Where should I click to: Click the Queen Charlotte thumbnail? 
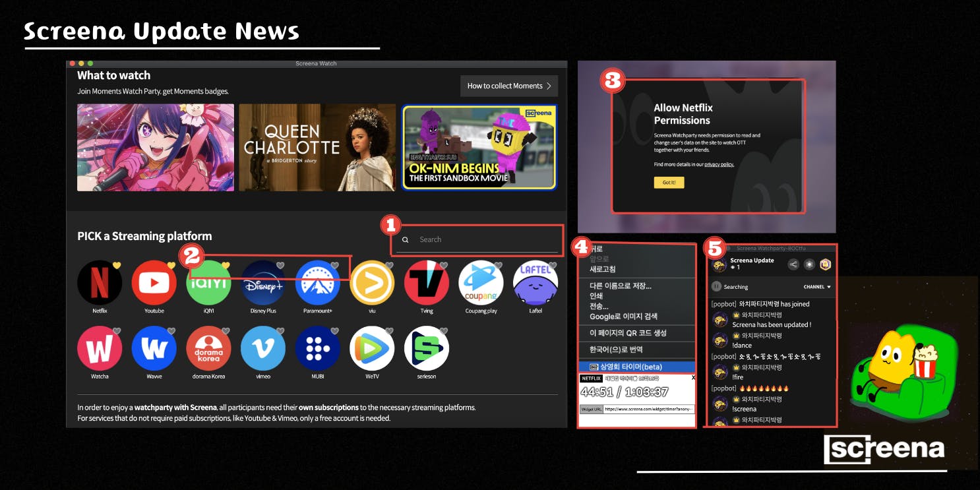317,147
